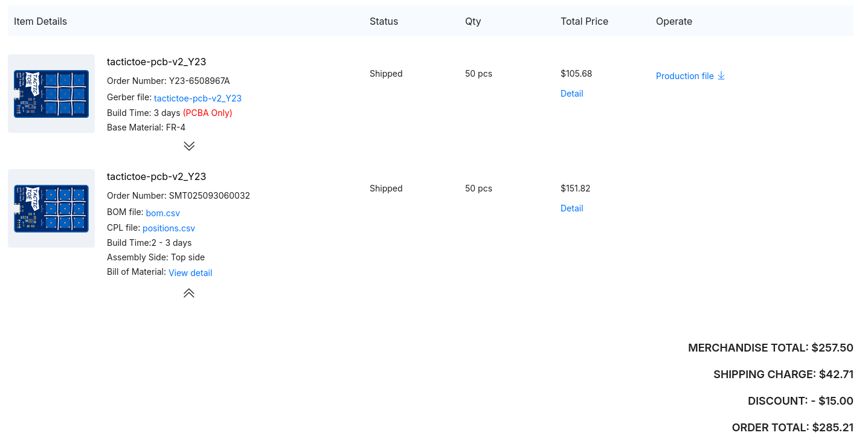Open Detail for order SMT025093060032

click(571, 208)
